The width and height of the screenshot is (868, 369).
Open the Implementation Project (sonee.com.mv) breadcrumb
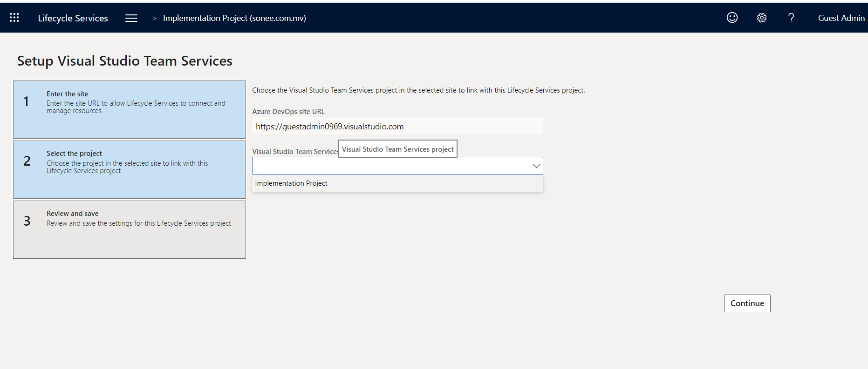tap(234, 18)
